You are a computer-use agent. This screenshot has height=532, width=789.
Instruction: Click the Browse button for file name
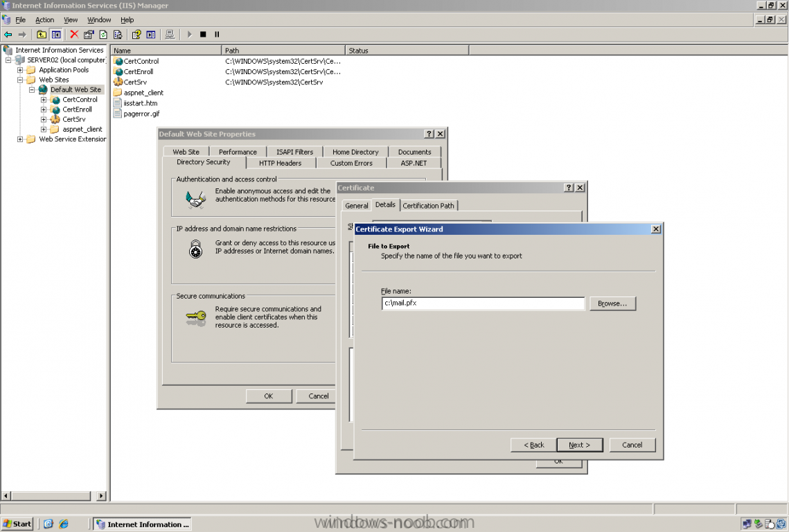612,303
